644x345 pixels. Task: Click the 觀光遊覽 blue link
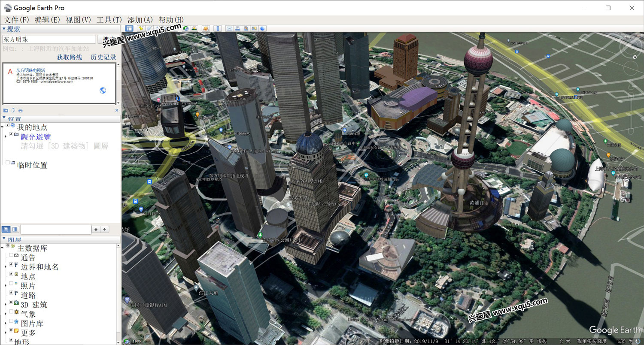(x=36, y=137)
